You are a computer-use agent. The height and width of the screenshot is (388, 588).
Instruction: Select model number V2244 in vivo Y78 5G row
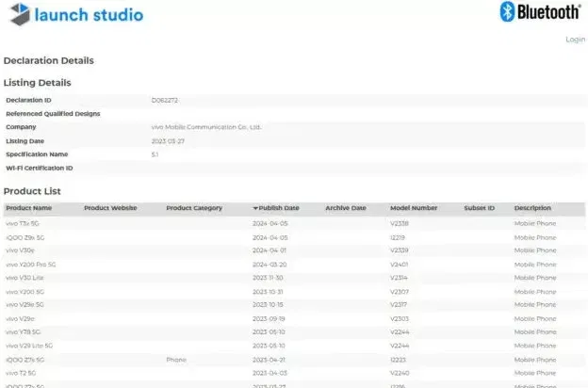[x=400, y=332]
